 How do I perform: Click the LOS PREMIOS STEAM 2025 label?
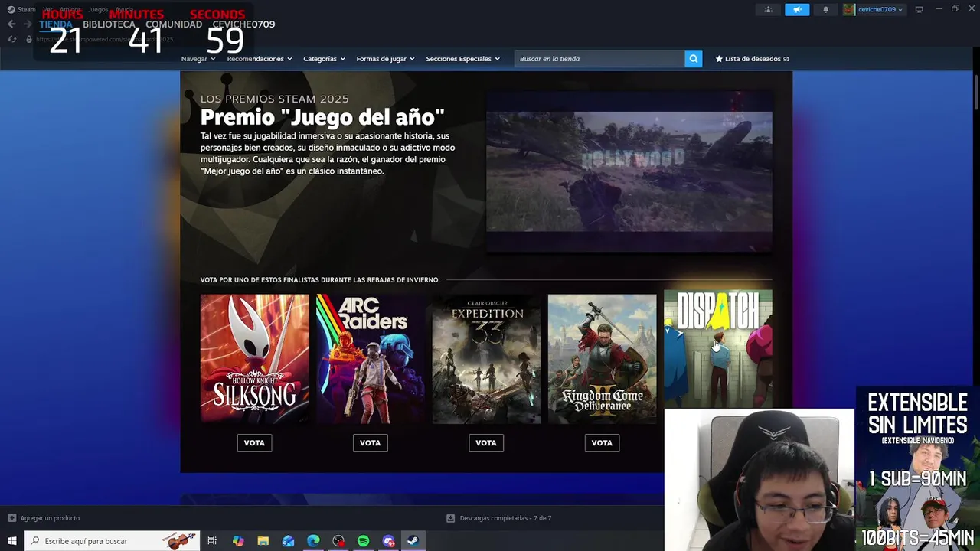click(274, 99)
